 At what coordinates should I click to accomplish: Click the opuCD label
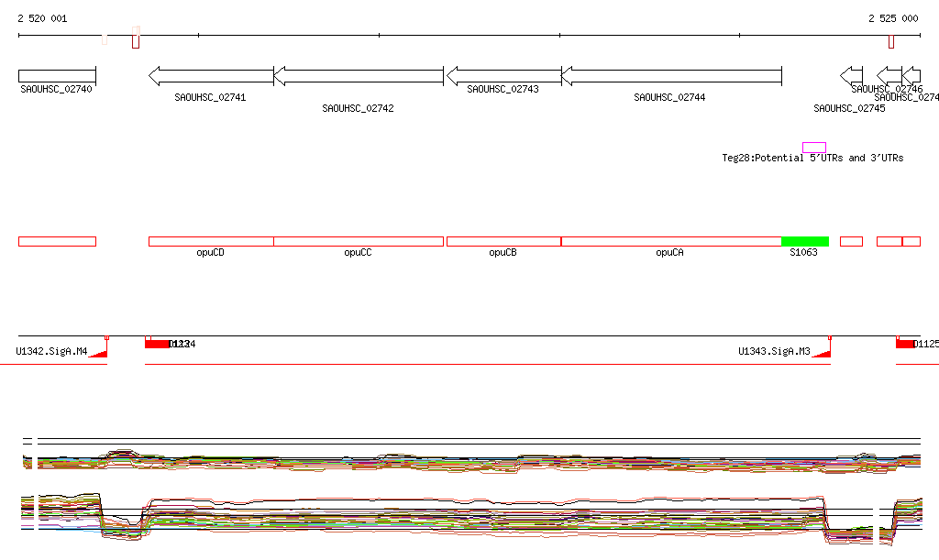point(210,252)
